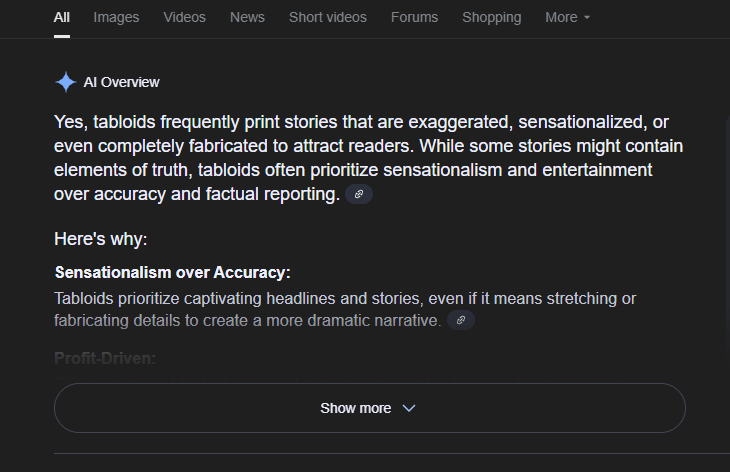Image resolution: width=730 pixels, height=472 pixels.
Task: Click the summary paragraph starting 'Yes, tabloids'
Action: coord(368,158)
